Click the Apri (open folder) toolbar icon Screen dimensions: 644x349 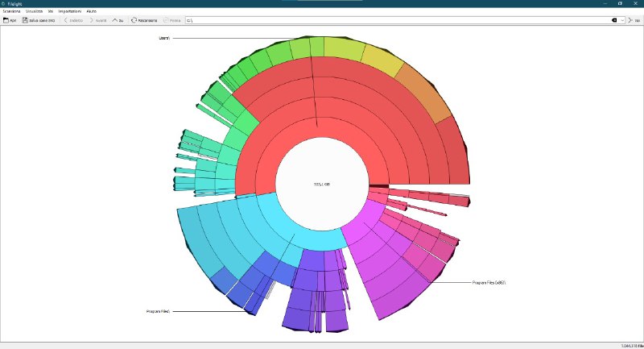6,19
